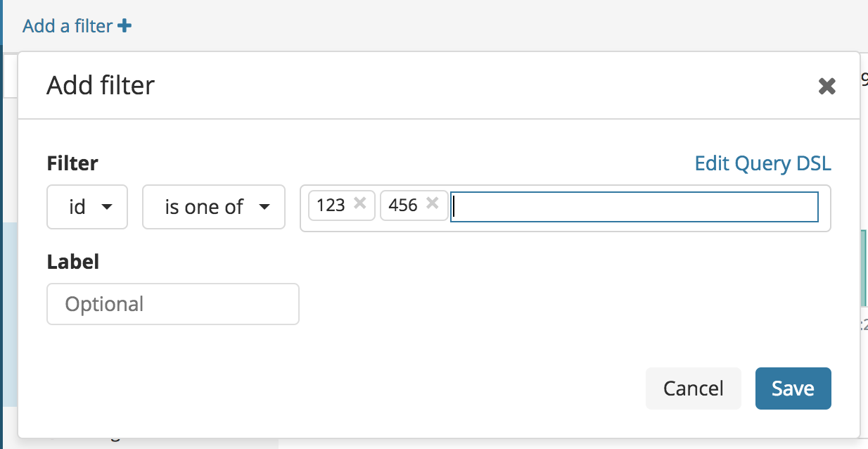The image size is (868, 449).
Task: Close the Add filter dialog
Action: (826, 86)
